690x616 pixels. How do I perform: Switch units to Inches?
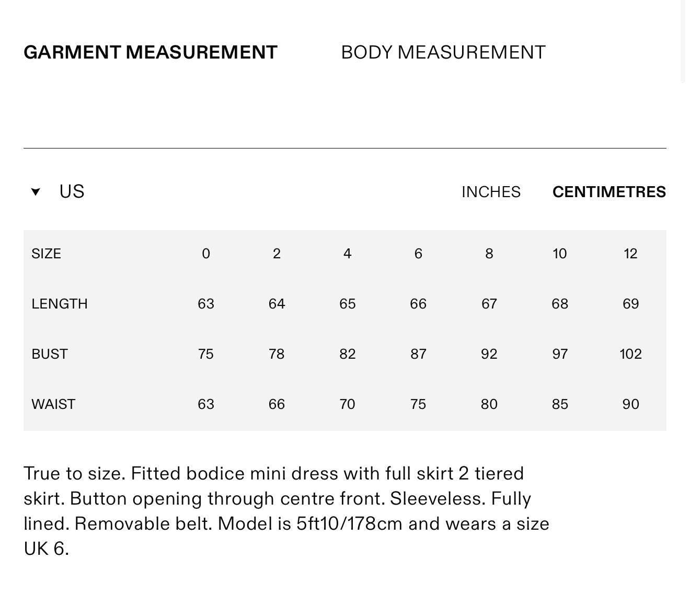(x=491, y=192)
